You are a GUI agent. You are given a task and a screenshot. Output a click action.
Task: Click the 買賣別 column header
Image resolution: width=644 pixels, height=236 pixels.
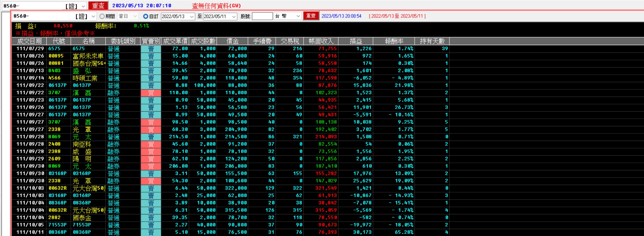(x=151, y=41)
